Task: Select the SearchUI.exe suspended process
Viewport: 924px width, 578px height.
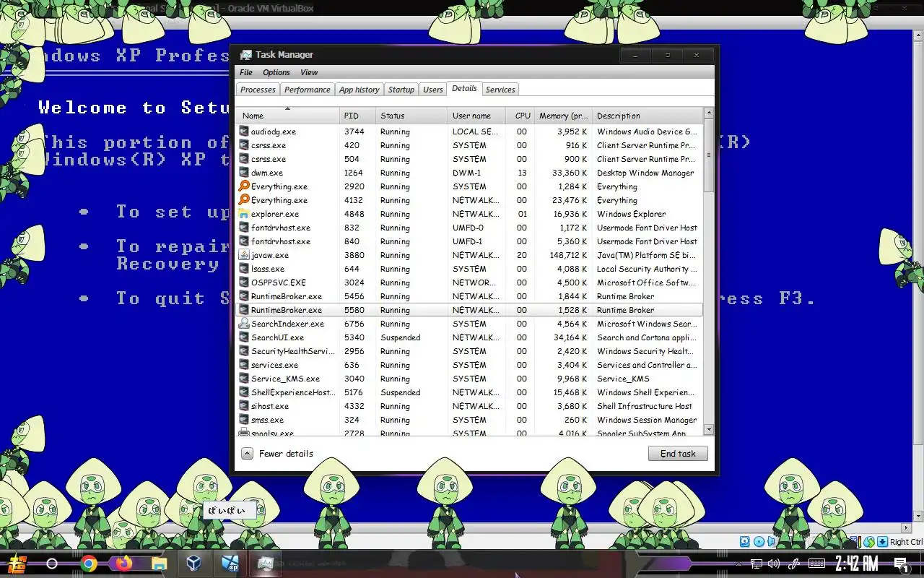Action: (469, 337)
